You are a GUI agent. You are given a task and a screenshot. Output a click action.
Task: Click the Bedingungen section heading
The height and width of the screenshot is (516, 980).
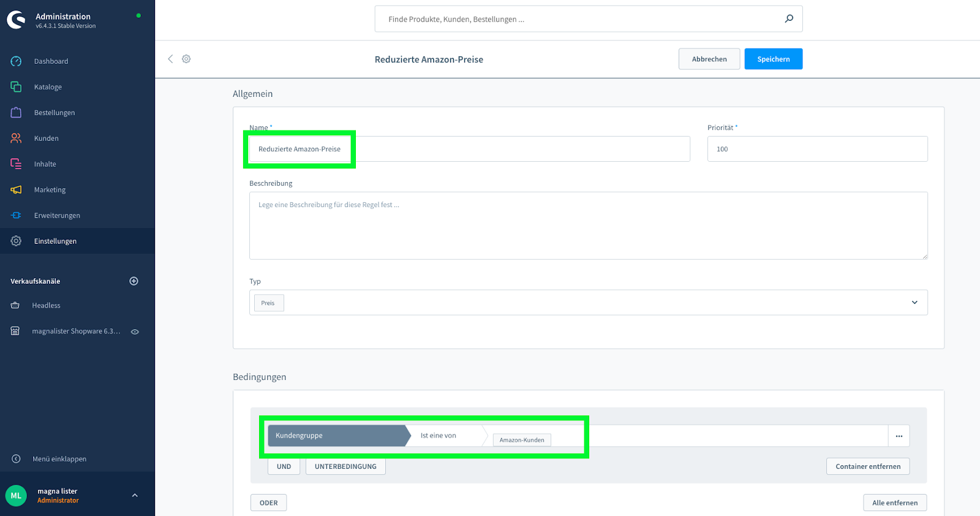pos(260,377)
